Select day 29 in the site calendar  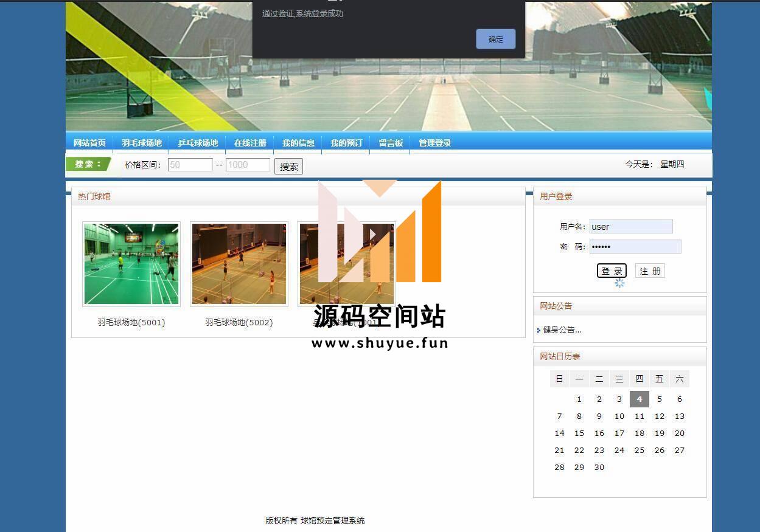[579, 468]
